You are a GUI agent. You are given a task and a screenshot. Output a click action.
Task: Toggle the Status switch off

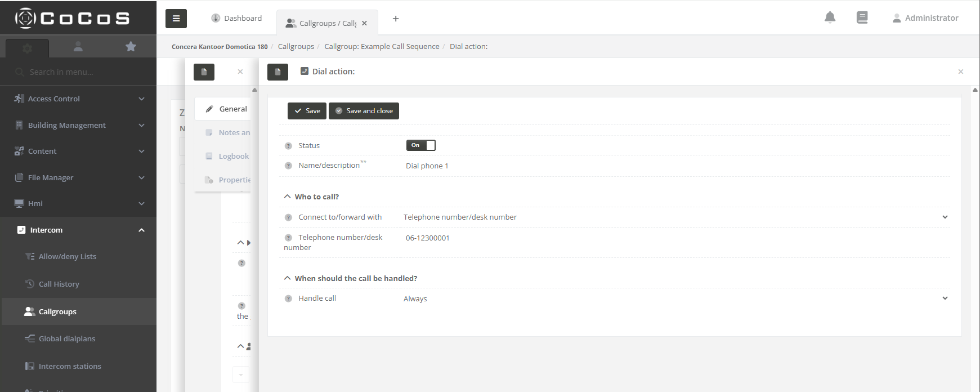pos(420,145)
